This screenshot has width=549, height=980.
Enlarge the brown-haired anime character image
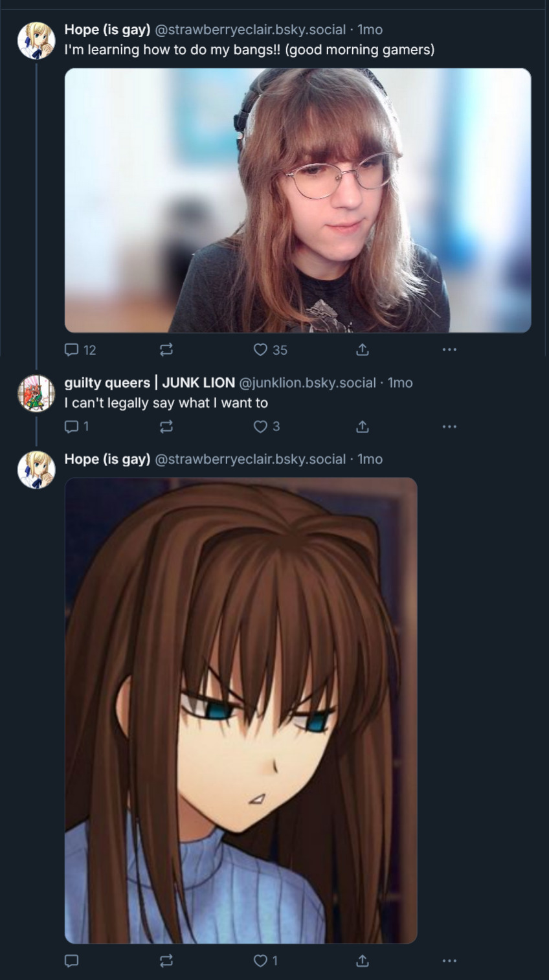241,710
